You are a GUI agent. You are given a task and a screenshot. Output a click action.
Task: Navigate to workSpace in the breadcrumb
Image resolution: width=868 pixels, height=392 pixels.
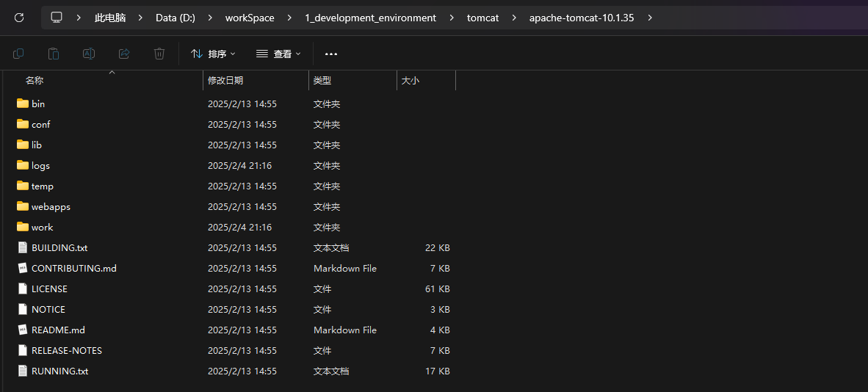coord(250,18)
